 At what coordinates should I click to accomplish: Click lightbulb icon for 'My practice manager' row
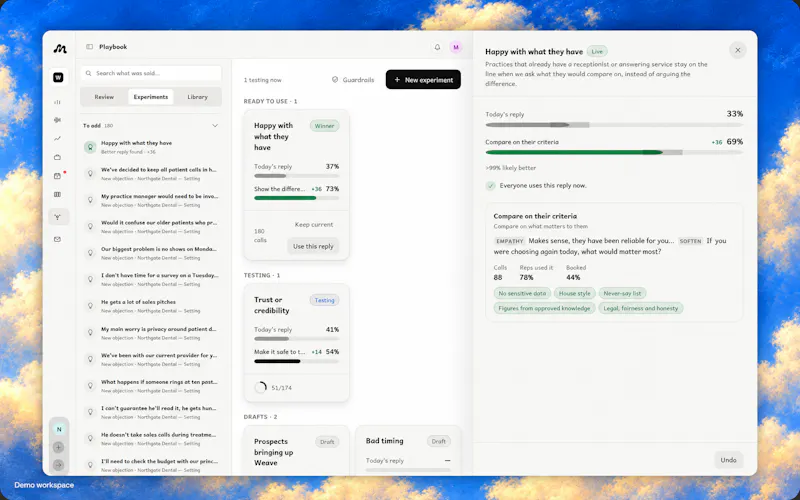click(90, 200)
